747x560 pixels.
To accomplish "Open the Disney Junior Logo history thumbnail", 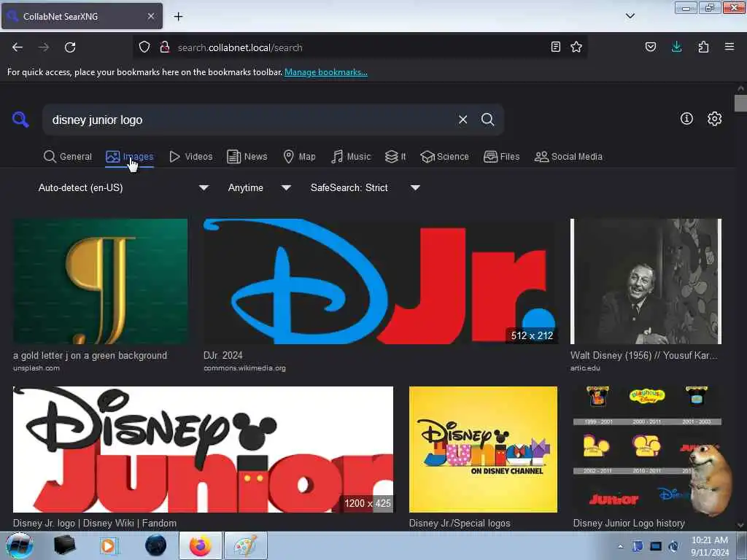I will point(647,449).
